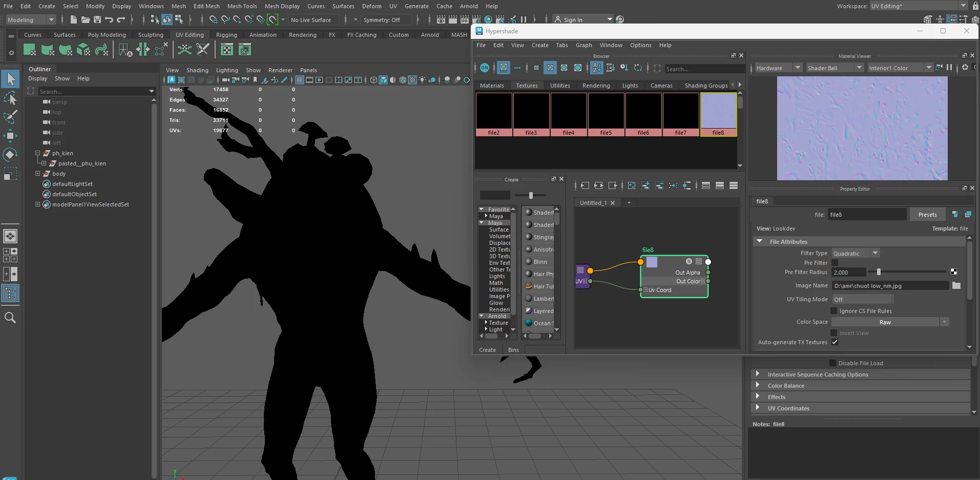Click the Undo arrow icon

[109, 19]
